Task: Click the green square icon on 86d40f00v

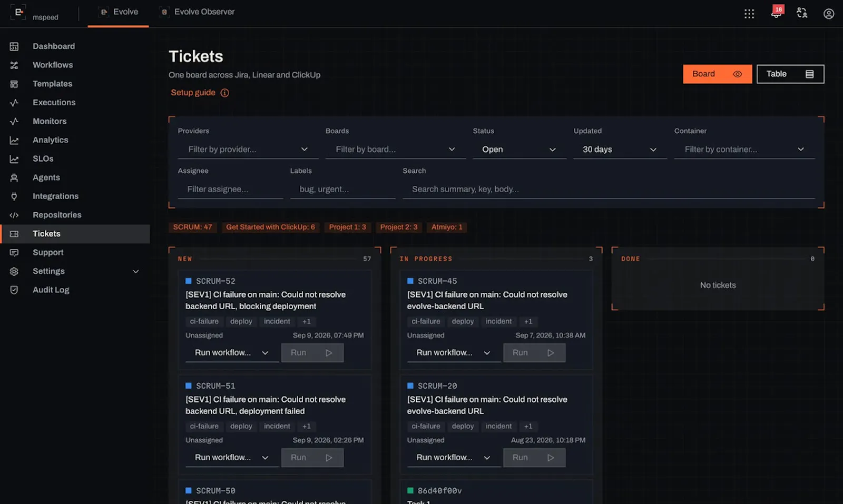Action: click(410, 491)
